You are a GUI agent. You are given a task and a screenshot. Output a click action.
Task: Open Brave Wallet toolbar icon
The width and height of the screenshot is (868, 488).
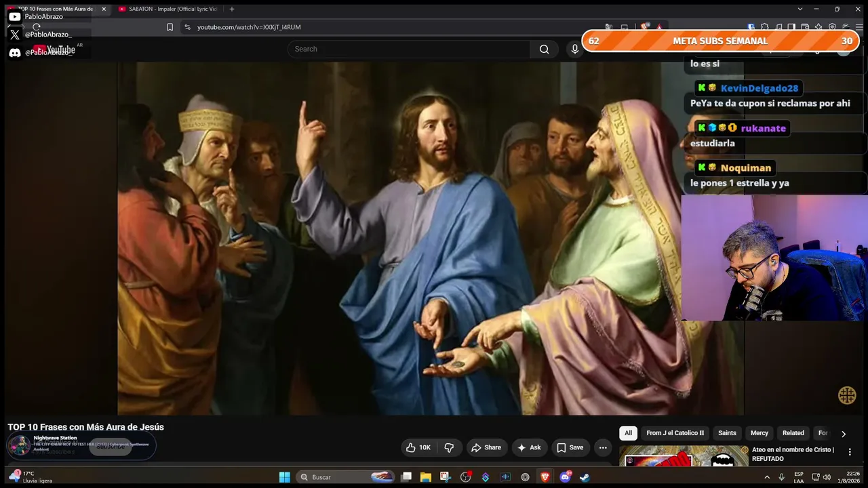pos(805,27)
